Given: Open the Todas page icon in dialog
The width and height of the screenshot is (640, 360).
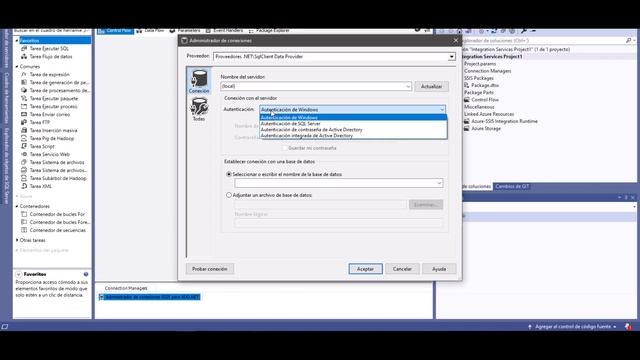Looking at the screenshot, I should click(x=199, y=107).
